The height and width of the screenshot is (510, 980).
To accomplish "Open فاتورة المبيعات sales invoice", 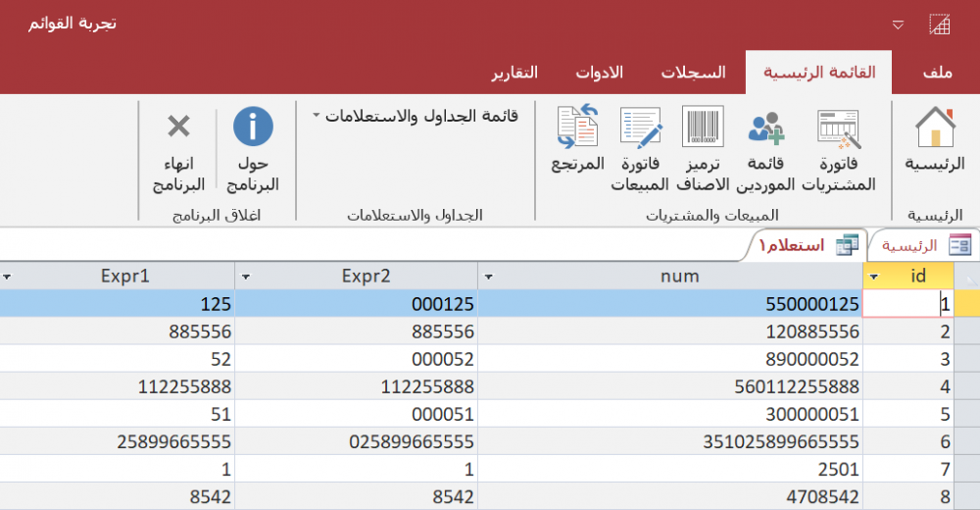I will 640,130.
